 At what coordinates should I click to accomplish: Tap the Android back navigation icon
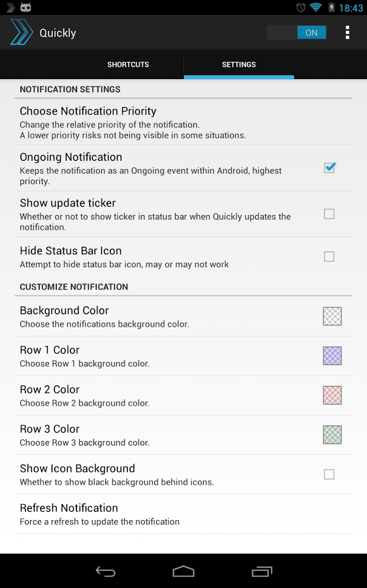point(105,572)
